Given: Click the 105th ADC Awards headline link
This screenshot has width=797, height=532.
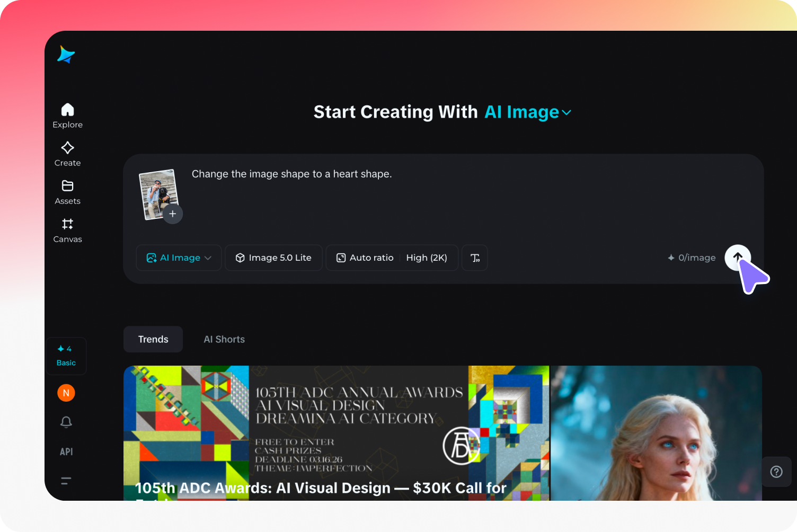Looking at the screenshot, I should (320, 487).
